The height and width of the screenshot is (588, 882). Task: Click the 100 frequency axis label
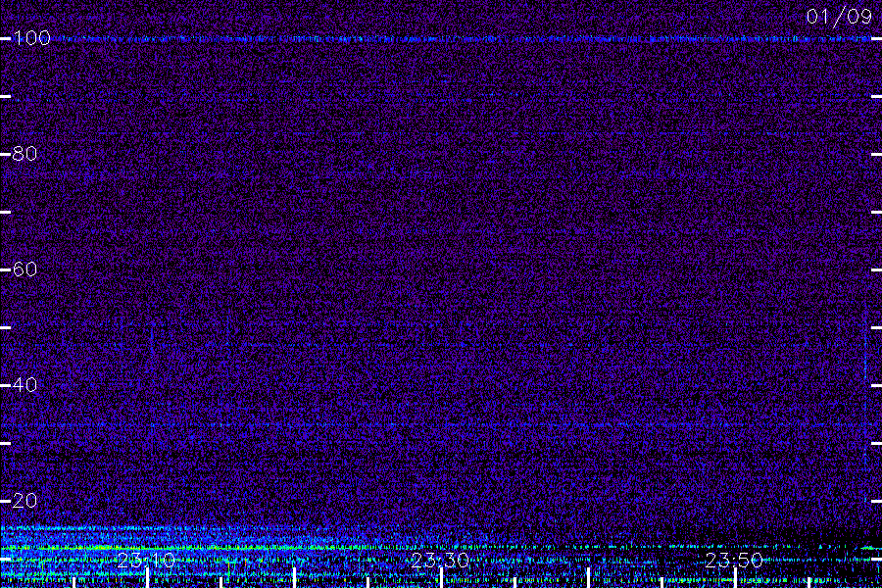tap(31, 38)
